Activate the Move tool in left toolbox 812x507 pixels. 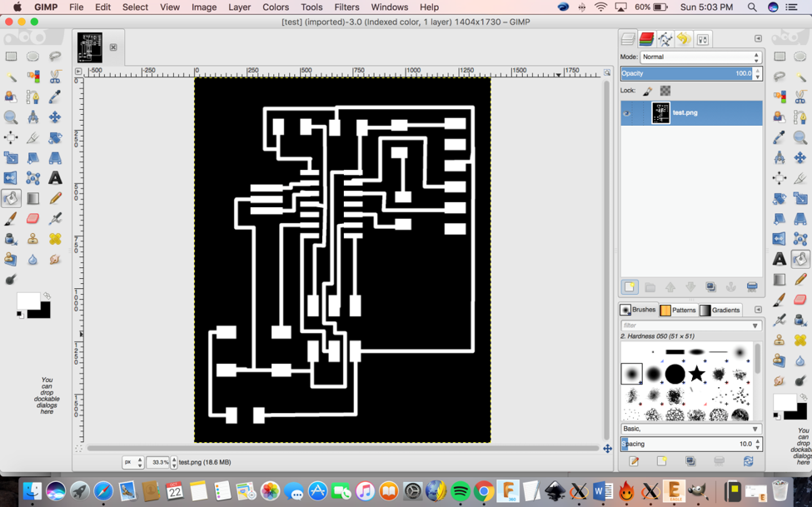(x=55, y=117)
